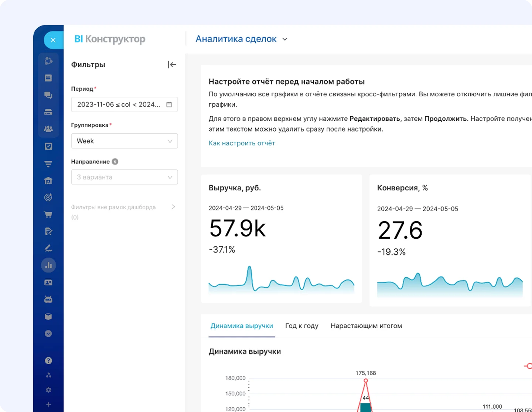The image size is (532, 412).
Task: Click the Направление info icon
Action: click(115, 162)
